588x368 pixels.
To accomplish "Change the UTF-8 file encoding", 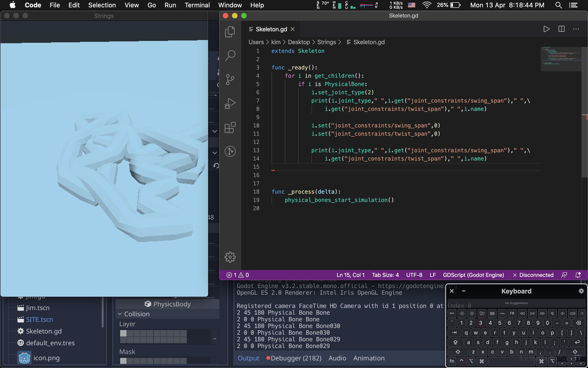I will (414, 275).
